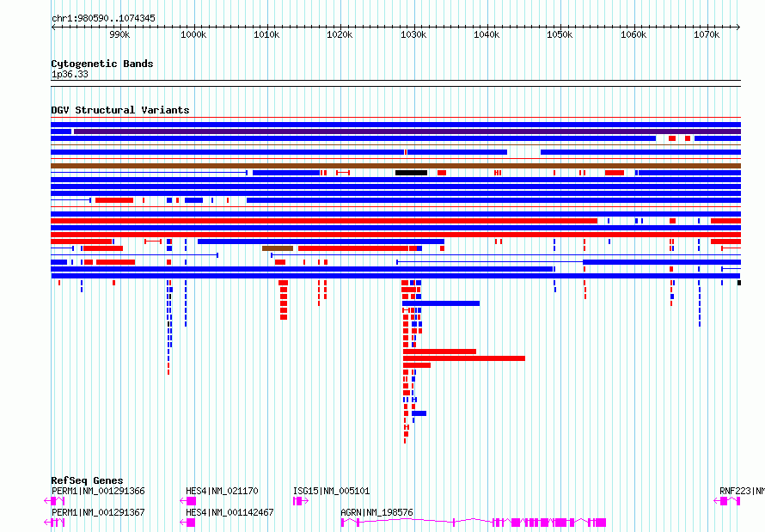The image size is (765, 532).
Task: Click the 1020k ruler label
Action: coord(340,34)
